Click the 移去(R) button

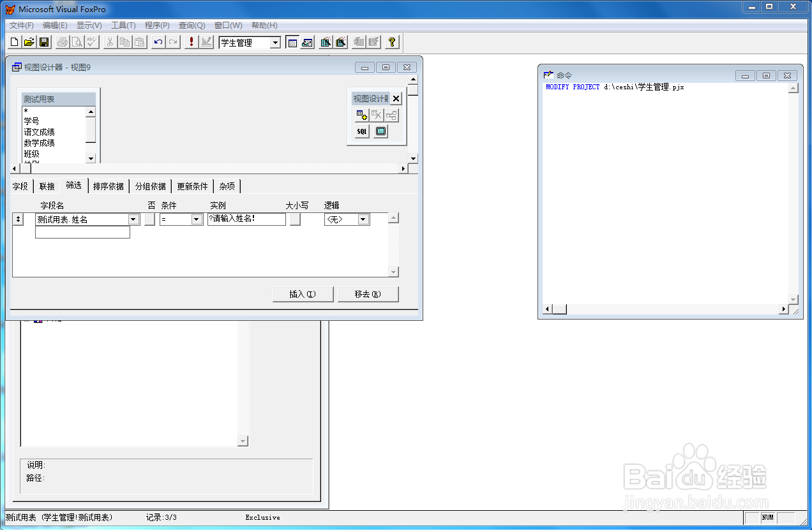[x=368, y=294]
